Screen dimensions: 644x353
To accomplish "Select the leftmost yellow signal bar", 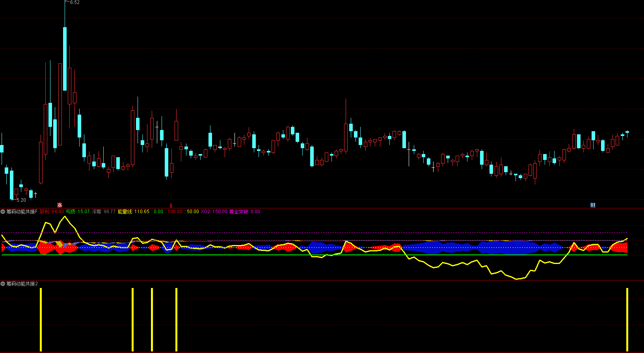I will tap(41, 319).
